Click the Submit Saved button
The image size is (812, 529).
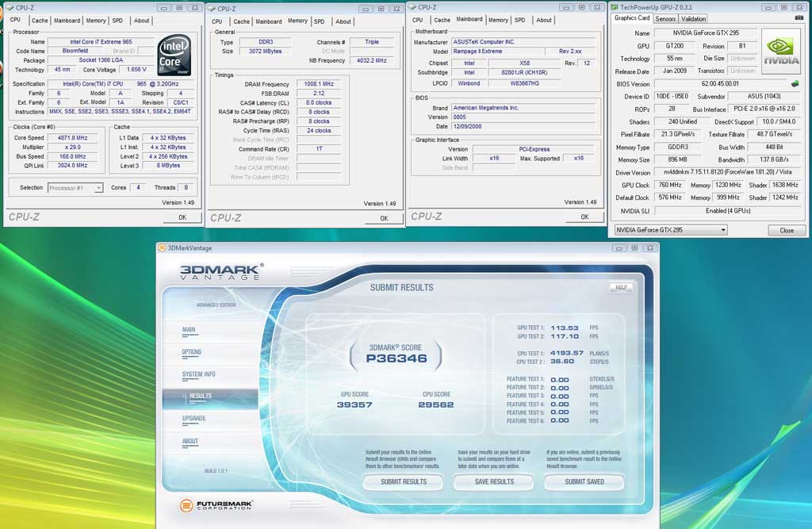point(584,482)
